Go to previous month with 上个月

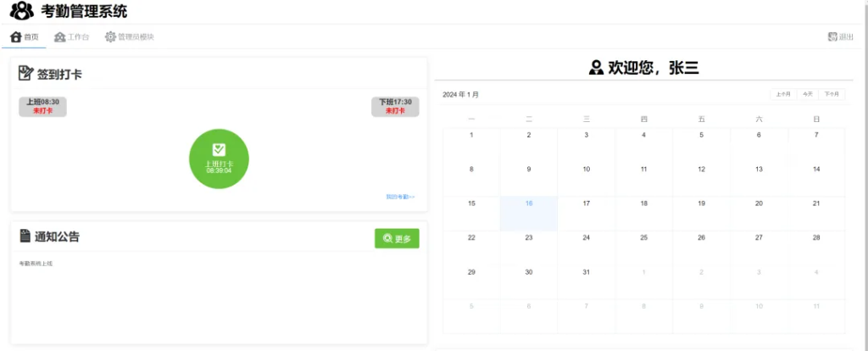point(782,94)
